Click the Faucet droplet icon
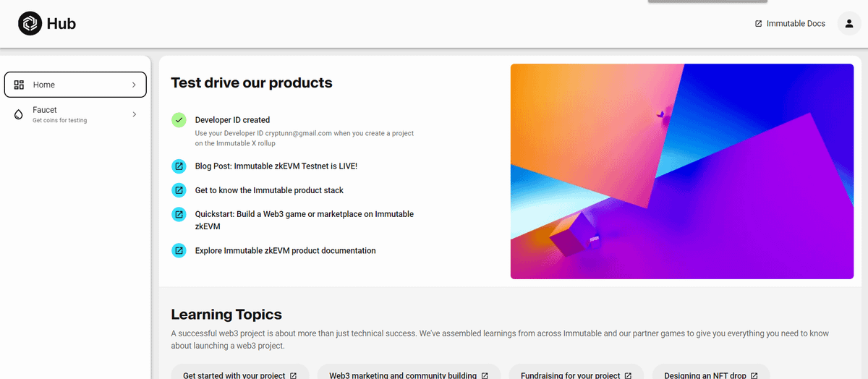This screenshot has height=379, width=868. pyautogui.click(x=20, y=115)
